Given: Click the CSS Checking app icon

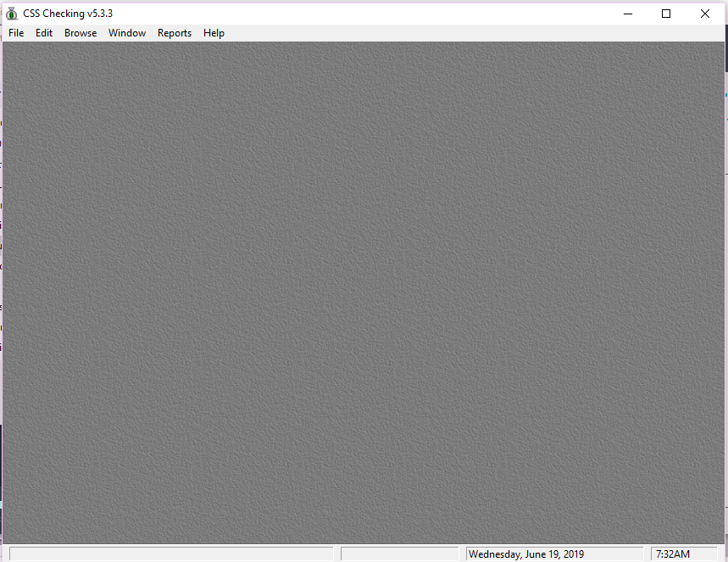Looking at the screenshot, I should 12,14.
